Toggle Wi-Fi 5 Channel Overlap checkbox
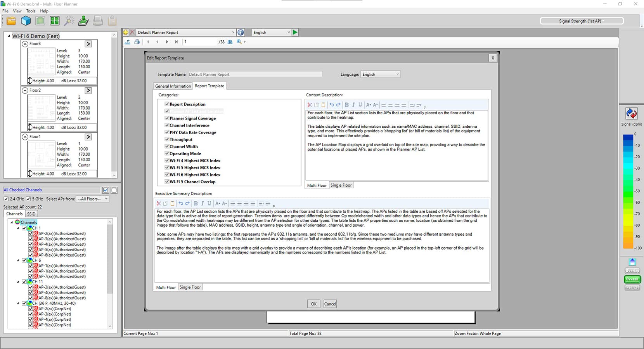Screen dimensions: 644x349 [167, 181]
